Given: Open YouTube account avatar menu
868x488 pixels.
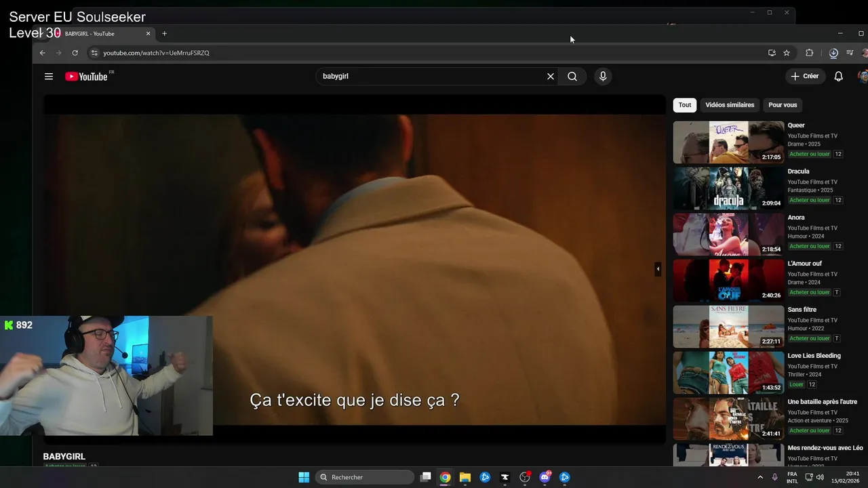Looking at the screenshot, I should pos(863,77).
